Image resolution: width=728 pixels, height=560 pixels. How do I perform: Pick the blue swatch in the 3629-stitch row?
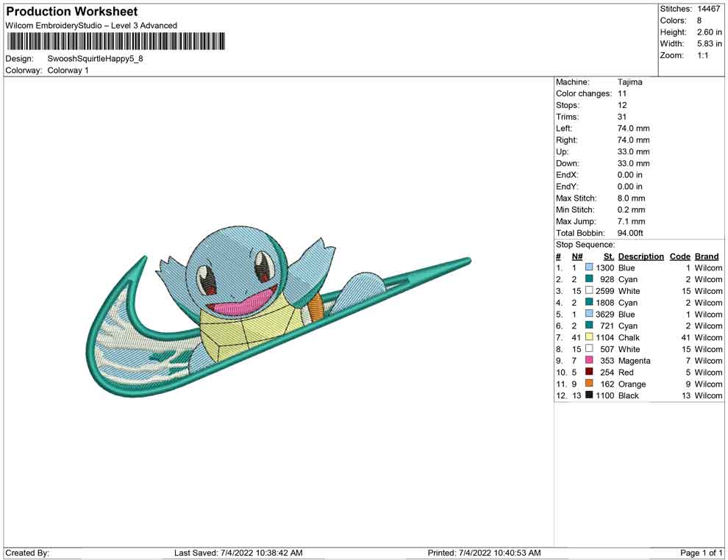click(x=589, y=314)
